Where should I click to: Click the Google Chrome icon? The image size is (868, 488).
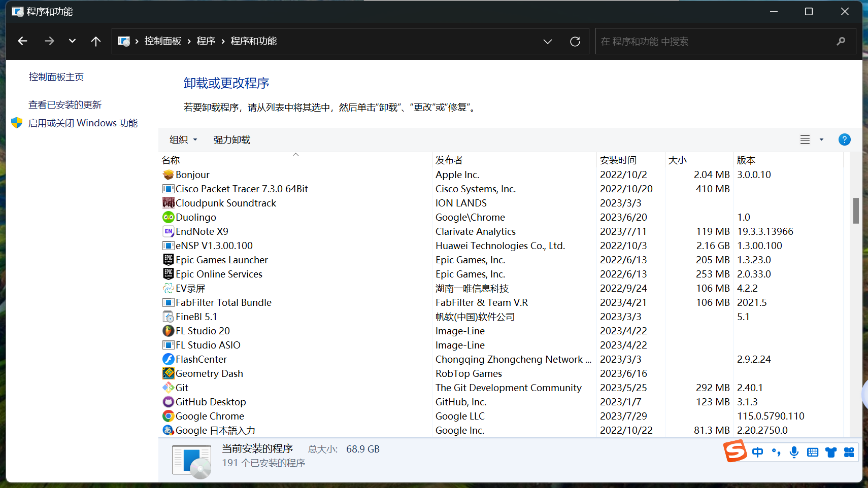coord(169,416)
